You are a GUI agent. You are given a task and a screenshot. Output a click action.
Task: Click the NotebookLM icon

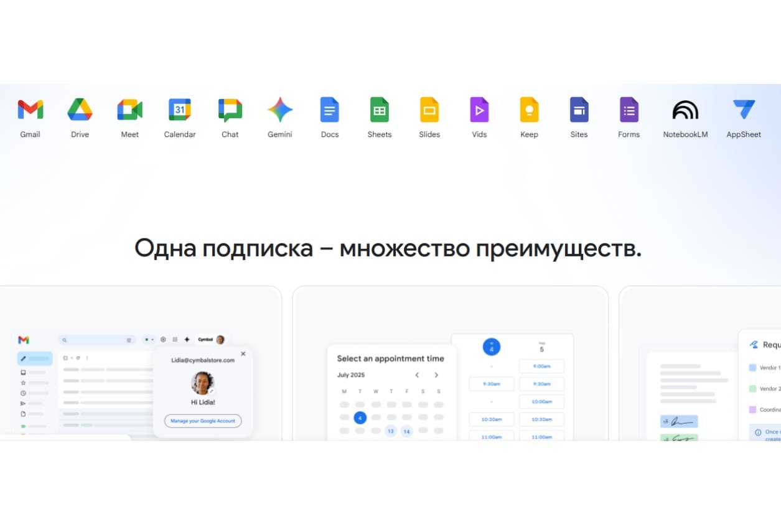click(x=685, y=110)
